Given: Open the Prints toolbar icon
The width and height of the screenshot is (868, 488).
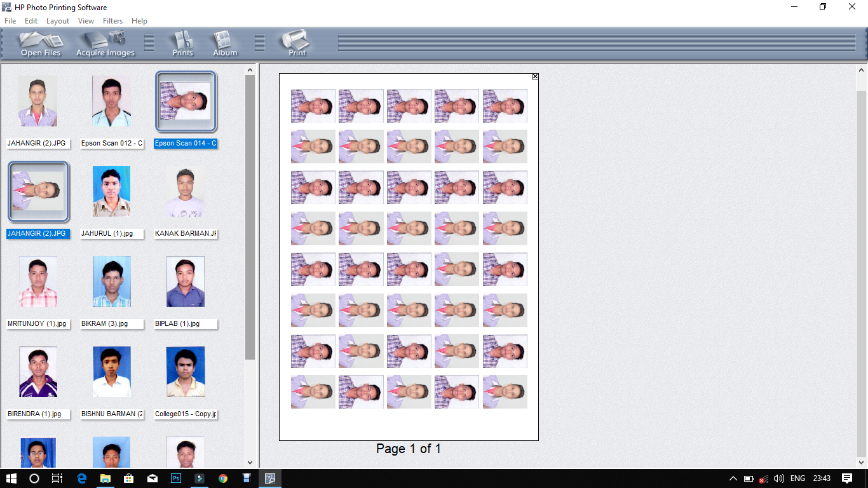Looking at the screenshot, I should tap(182, 44).
